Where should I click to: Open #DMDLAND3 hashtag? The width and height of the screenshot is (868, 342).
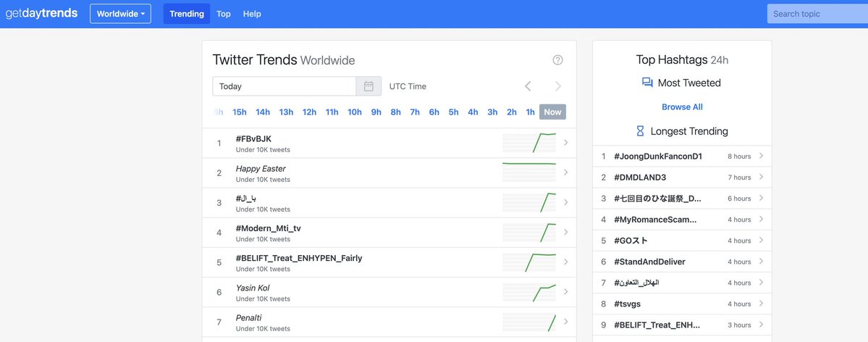[x=640, y=178]
